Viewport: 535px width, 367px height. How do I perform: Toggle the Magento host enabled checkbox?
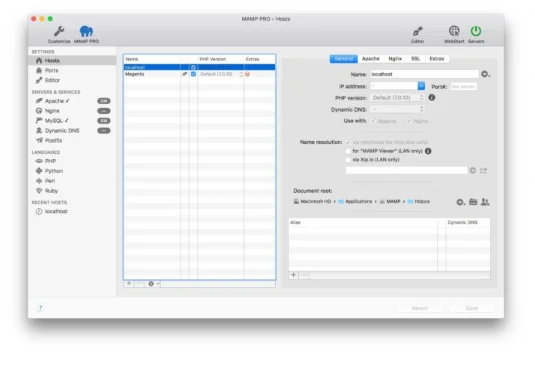coord(193,74)
